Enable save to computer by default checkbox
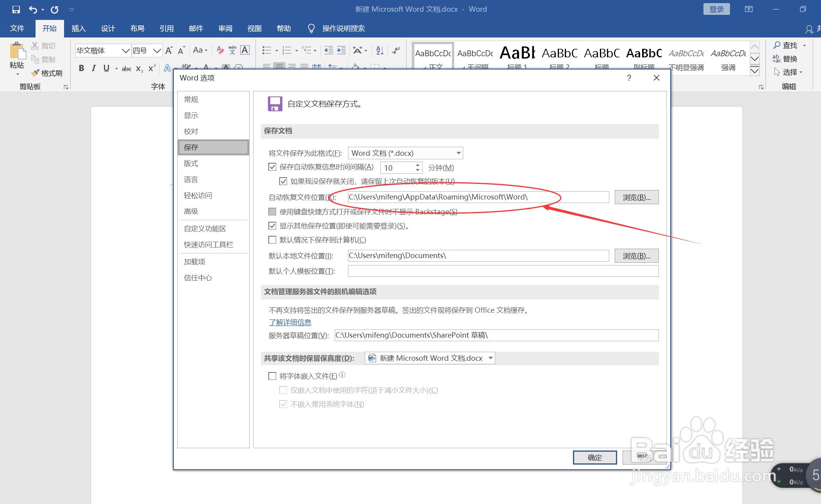Screen dimensions: 821x504 tap(272, 240)
